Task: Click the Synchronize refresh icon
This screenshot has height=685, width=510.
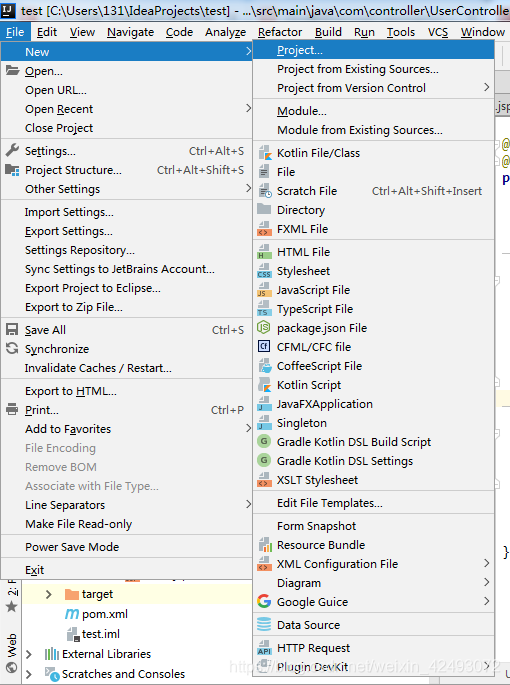Action: coord(12,348)
